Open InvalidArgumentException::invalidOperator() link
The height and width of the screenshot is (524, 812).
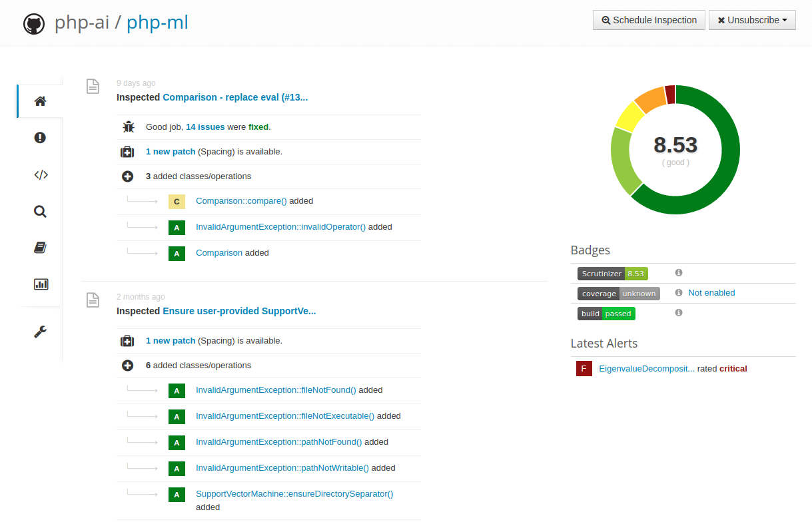pos(281,227)
